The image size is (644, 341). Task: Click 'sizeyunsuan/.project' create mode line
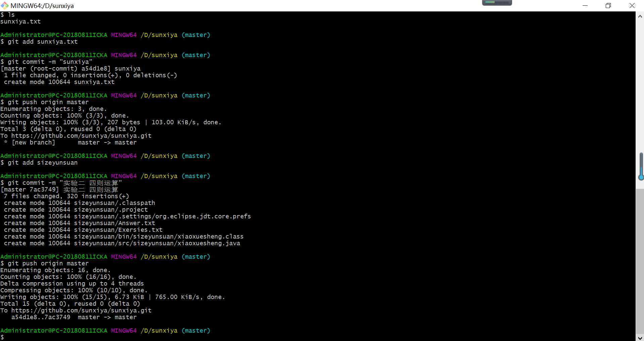[76, 210]
